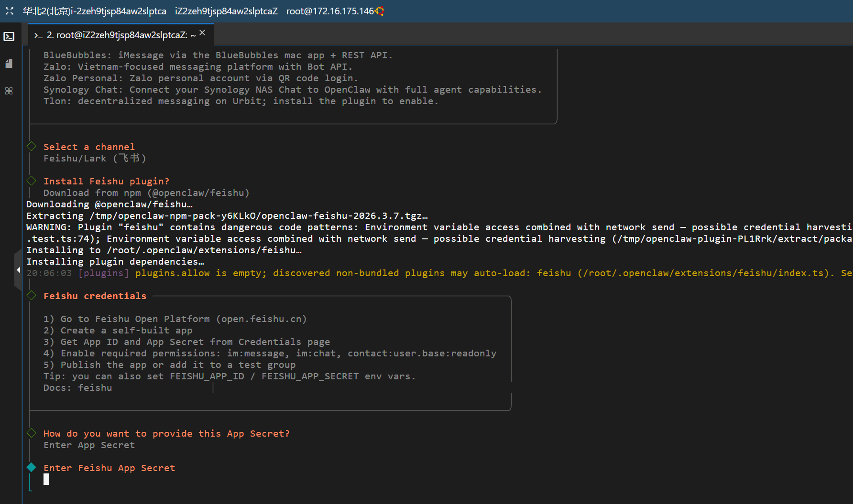Click the fullscreen expand icon in the header
853x504 pixels.
click(9, 11)
